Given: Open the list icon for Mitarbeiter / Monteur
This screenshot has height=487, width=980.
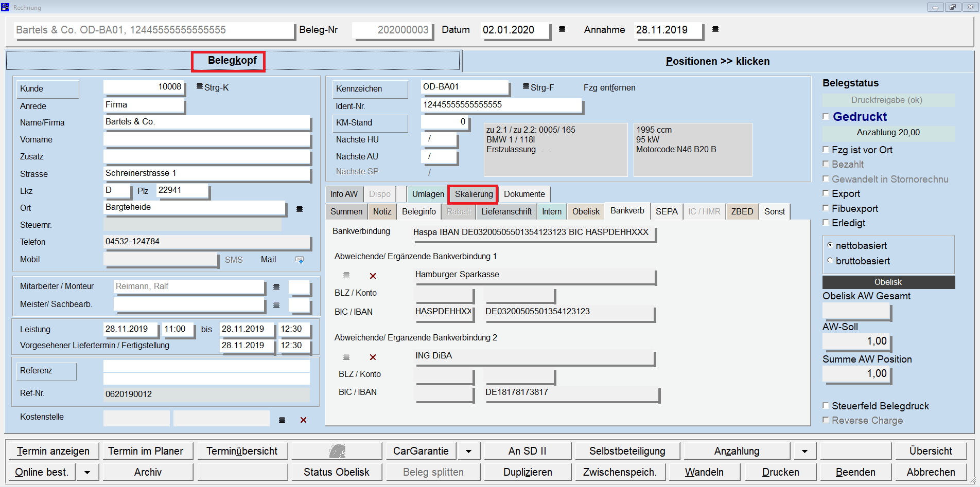Looking at the screenshot, I should coord(276,287).
